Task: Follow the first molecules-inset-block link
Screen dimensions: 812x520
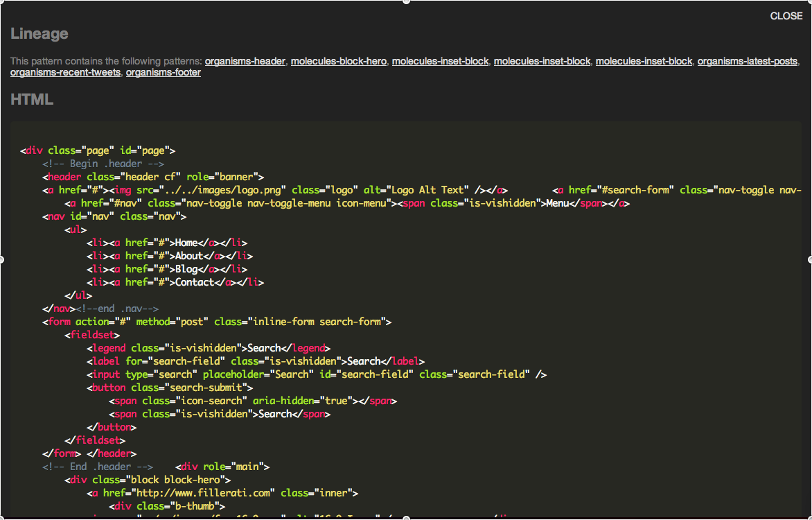Action: coord(440,61)
